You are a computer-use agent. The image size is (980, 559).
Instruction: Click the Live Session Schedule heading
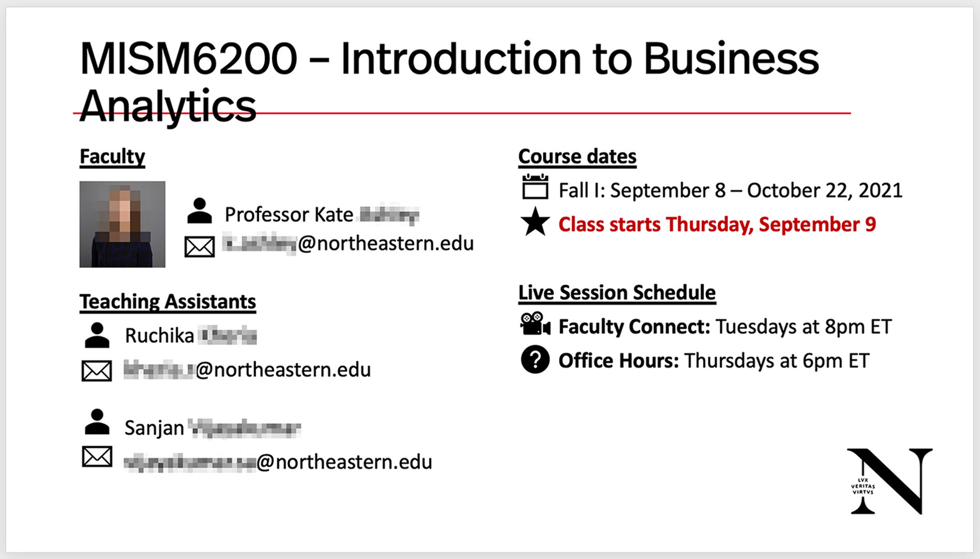(617, 293)
